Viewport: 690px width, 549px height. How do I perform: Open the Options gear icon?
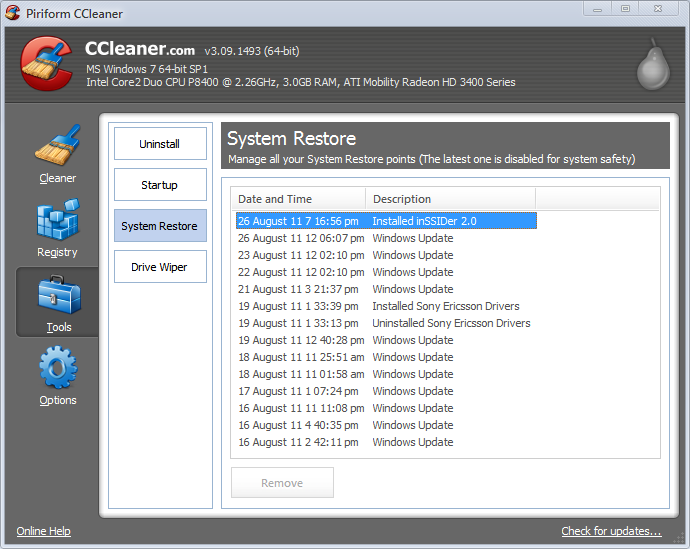58,367
